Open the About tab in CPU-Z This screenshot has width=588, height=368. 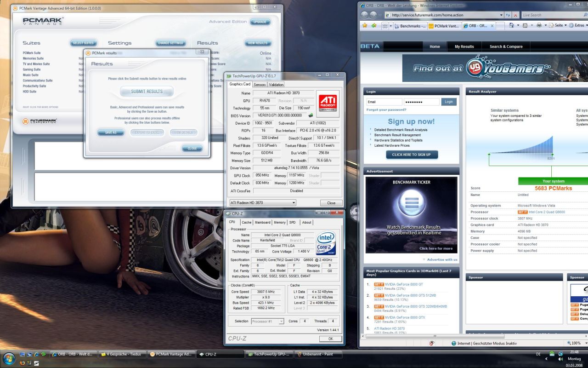pos(306,222)
